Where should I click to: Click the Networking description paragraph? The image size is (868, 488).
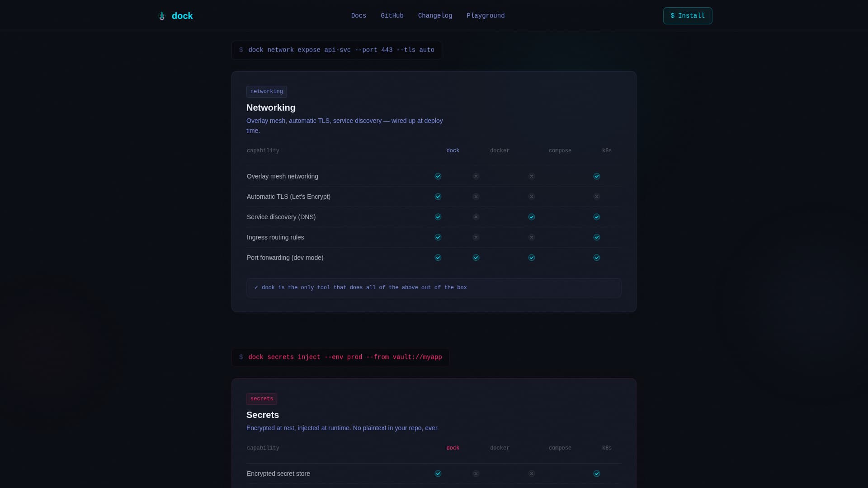pos(345,126)
